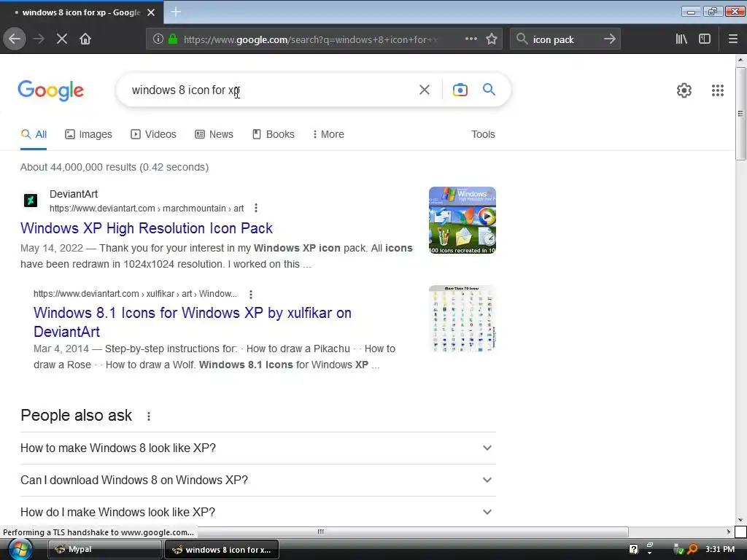Switch to News results
The height and width of the screenshot is (560, 747).
coord(214,134)
